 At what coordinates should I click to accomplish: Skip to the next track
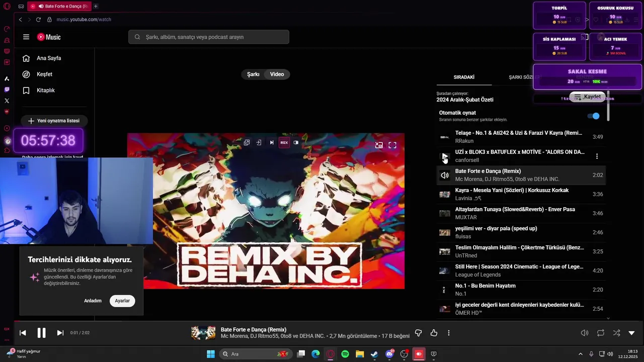(x=60, y=333)
